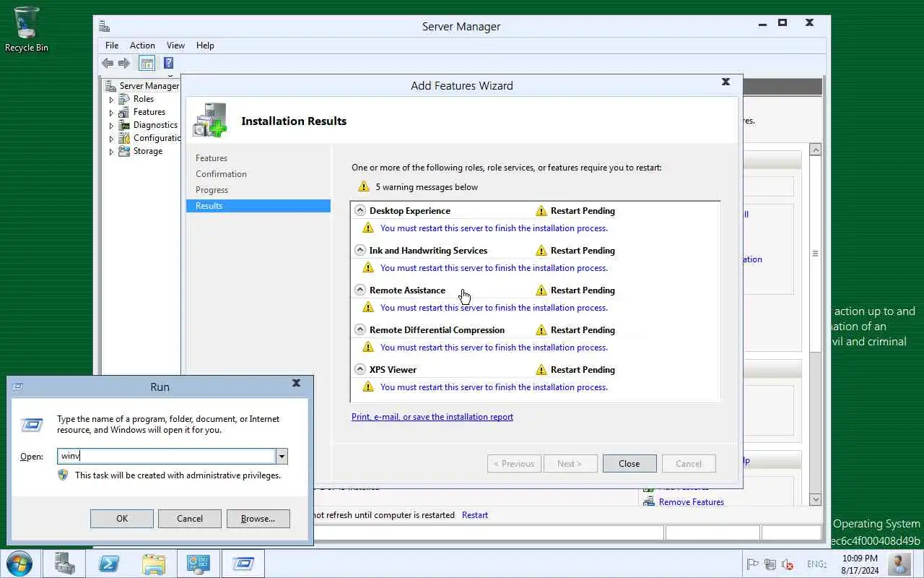Select the Server Manager root tree node
The image size is (924, 578).
[x=149, y=86]
